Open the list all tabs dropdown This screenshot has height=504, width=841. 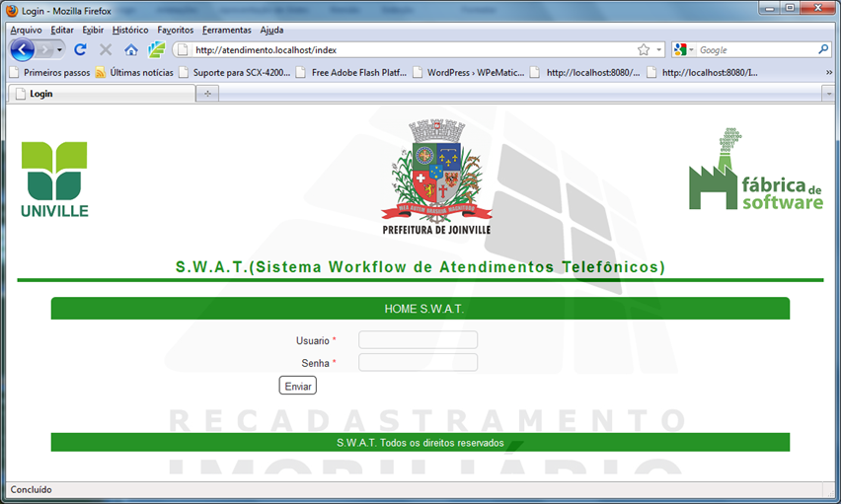829,94
